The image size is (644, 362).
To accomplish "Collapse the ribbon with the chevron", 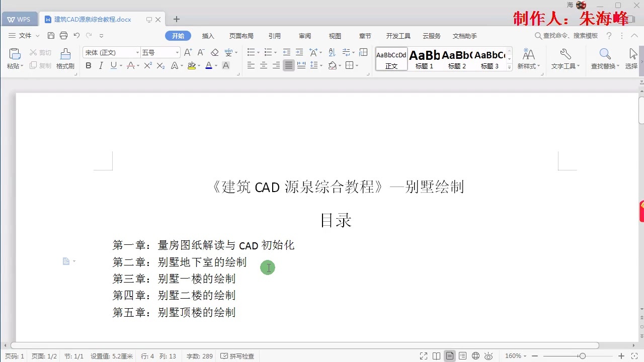I will [x=634, y=36].
